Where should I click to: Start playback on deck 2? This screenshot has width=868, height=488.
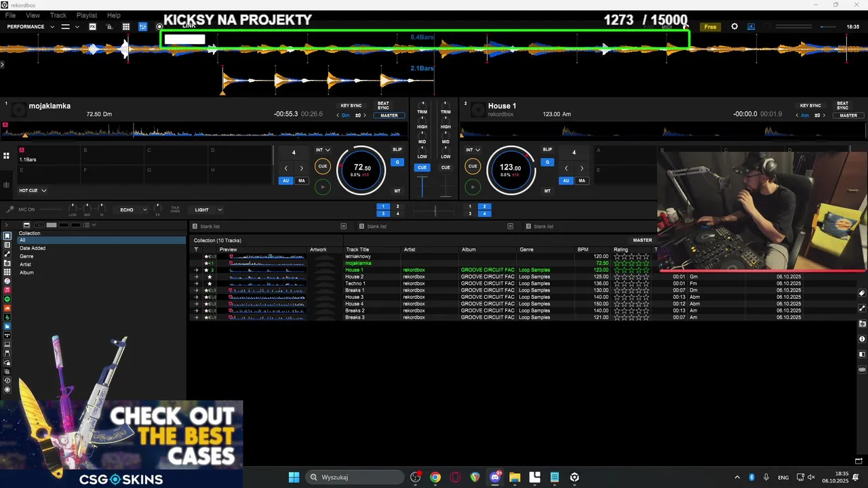pos(473,187)
